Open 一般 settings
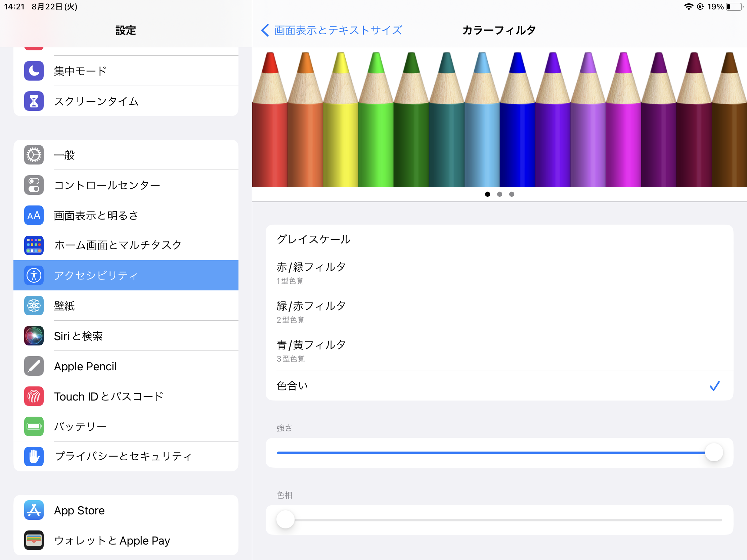The image size is (747, 560). [126, 155]
